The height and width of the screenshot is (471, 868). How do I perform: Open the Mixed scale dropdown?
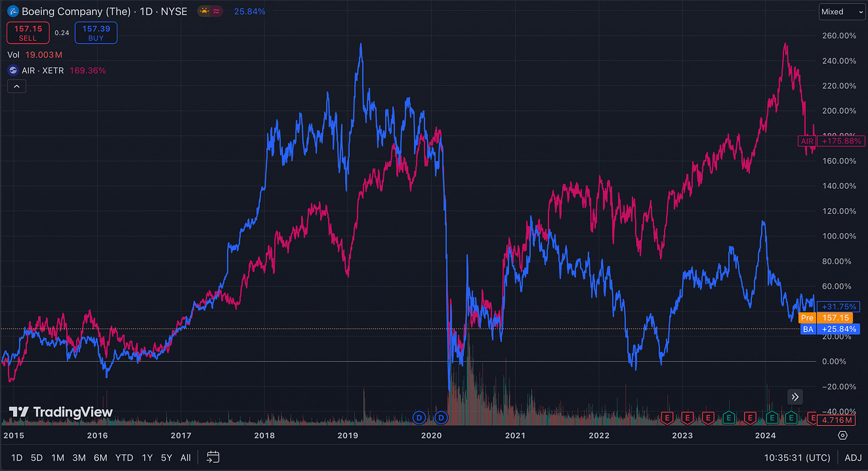click(841, 11)
